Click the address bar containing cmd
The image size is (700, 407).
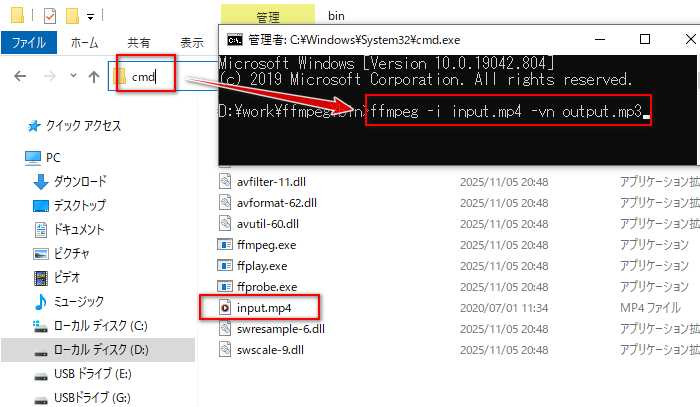163,76
